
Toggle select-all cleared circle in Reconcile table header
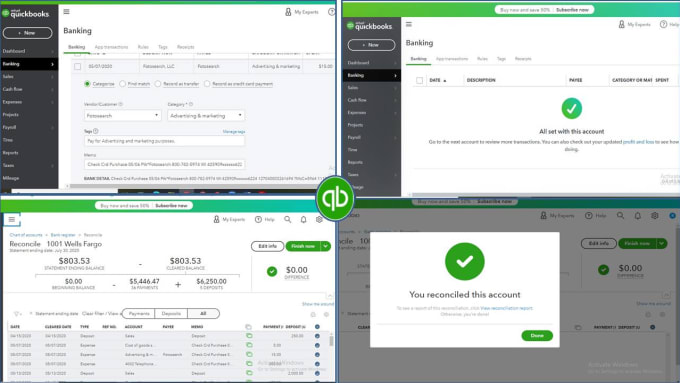click(317, 327)
